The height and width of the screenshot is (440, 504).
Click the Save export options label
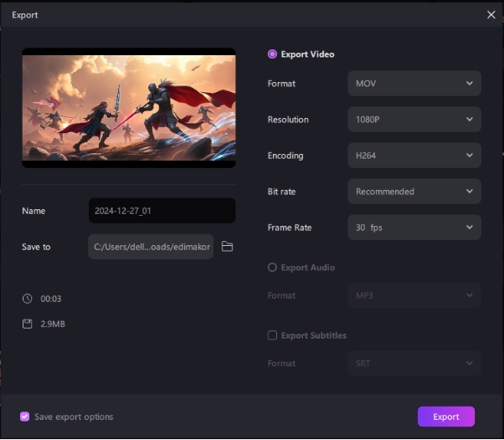click(74, 417)
